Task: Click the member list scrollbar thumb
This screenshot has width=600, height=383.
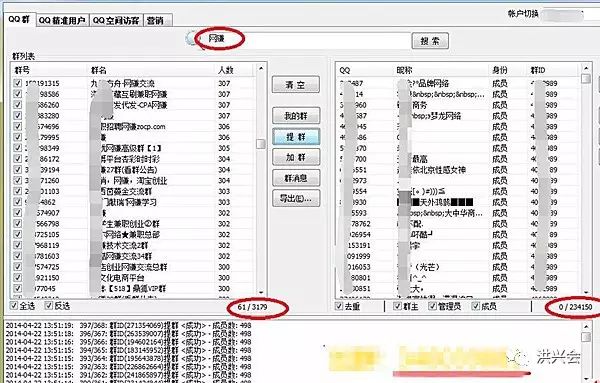Action: click(586, 78)
